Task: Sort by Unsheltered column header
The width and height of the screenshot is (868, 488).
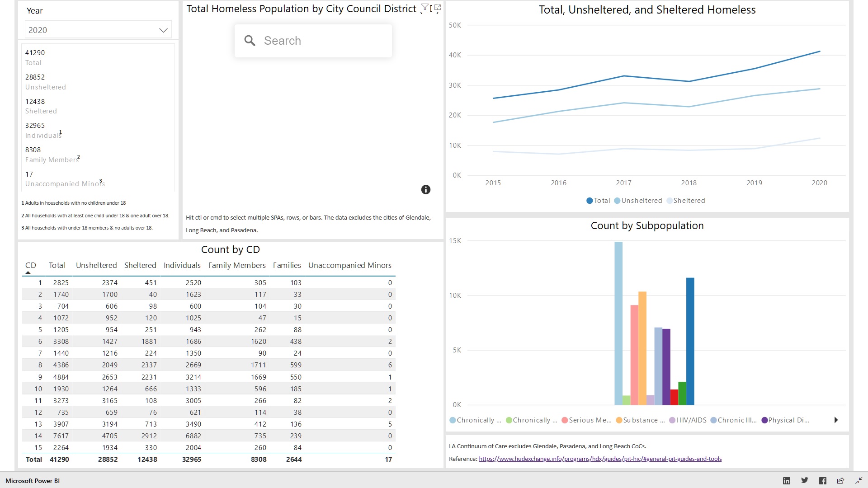Action: point(96,265)
